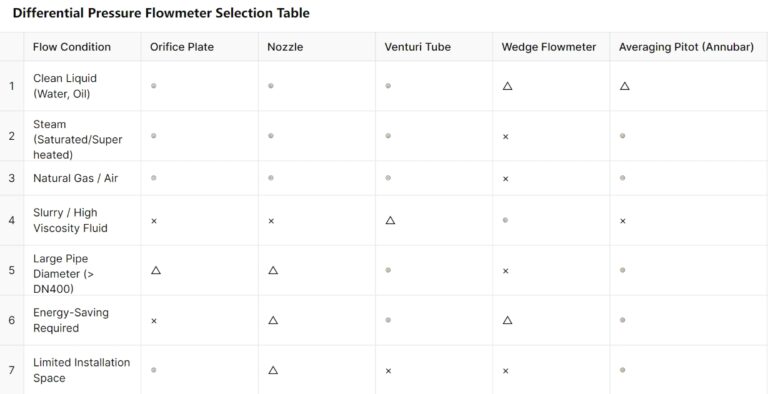Select row number 4 header
768x394 pixels.
coord(12,221)
